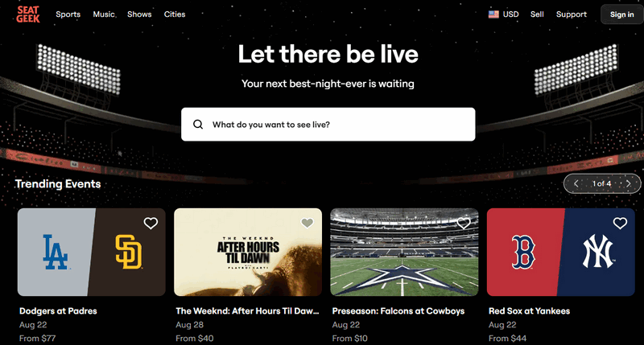Click the Sell link
This screenshot has width=644, height=345.
point(537,14)
